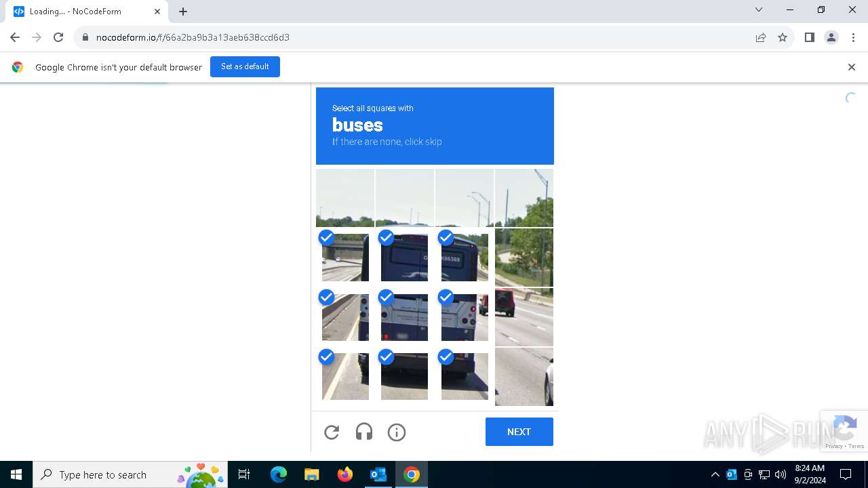Dismiss the default browser notification bar
868x488 pixels.
point(852,67)
